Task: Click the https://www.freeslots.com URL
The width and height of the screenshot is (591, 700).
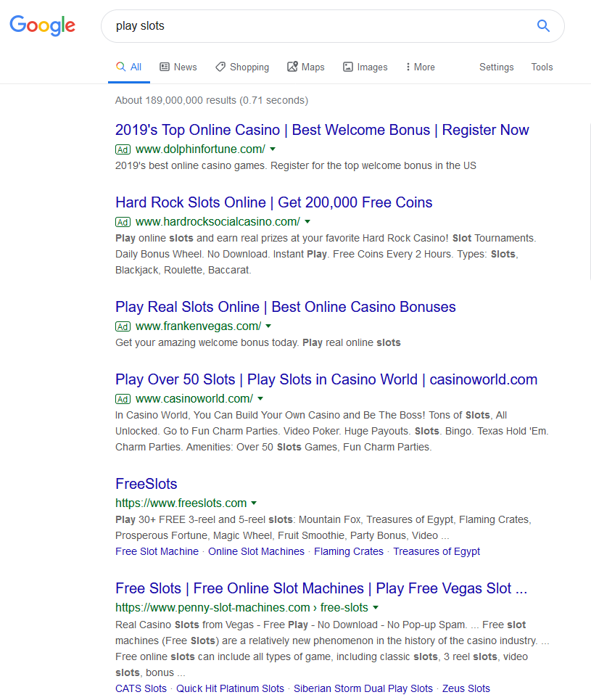Action: pos(181,503)
